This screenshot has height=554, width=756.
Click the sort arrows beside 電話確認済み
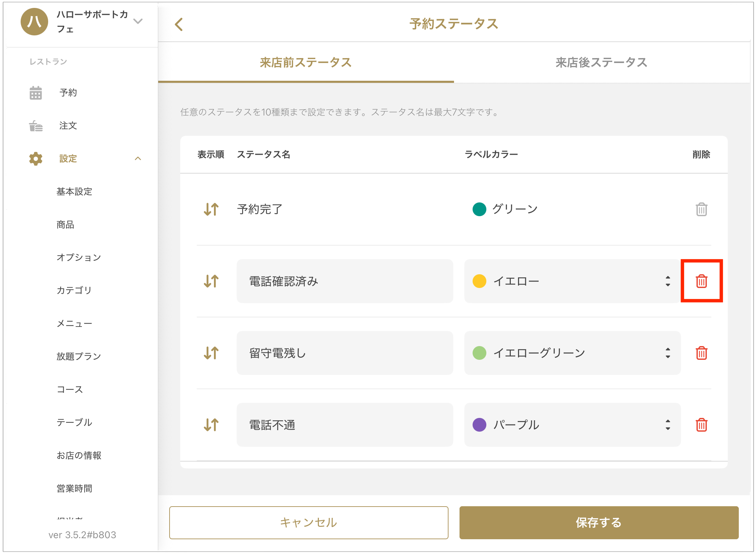211,281
